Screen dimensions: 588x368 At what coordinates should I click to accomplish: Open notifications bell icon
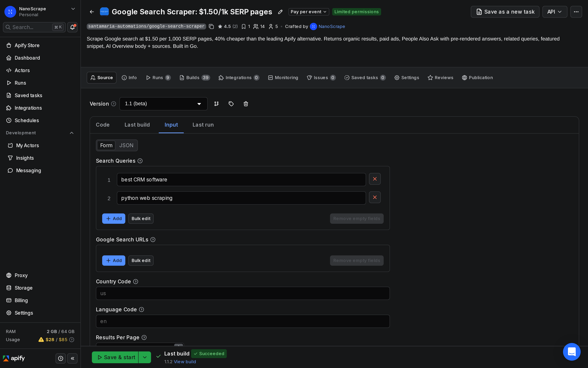(x=72, y=27)
